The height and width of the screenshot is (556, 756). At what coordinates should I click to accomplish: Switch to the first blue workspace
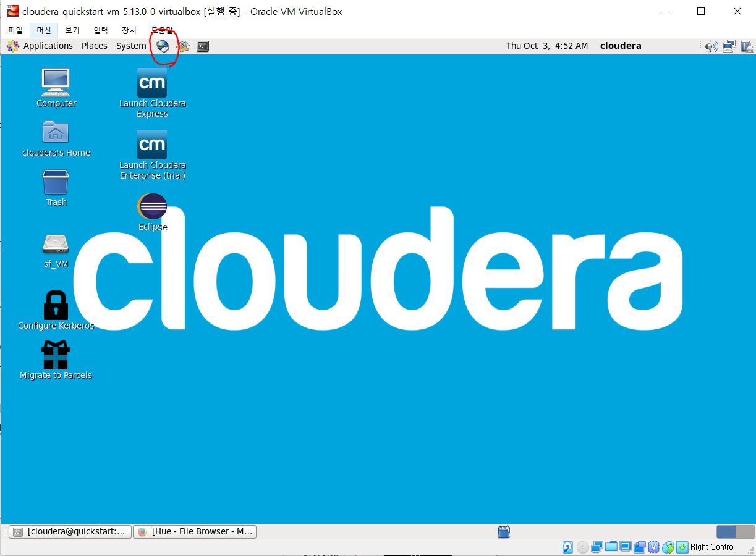click(x=726, y=531)
